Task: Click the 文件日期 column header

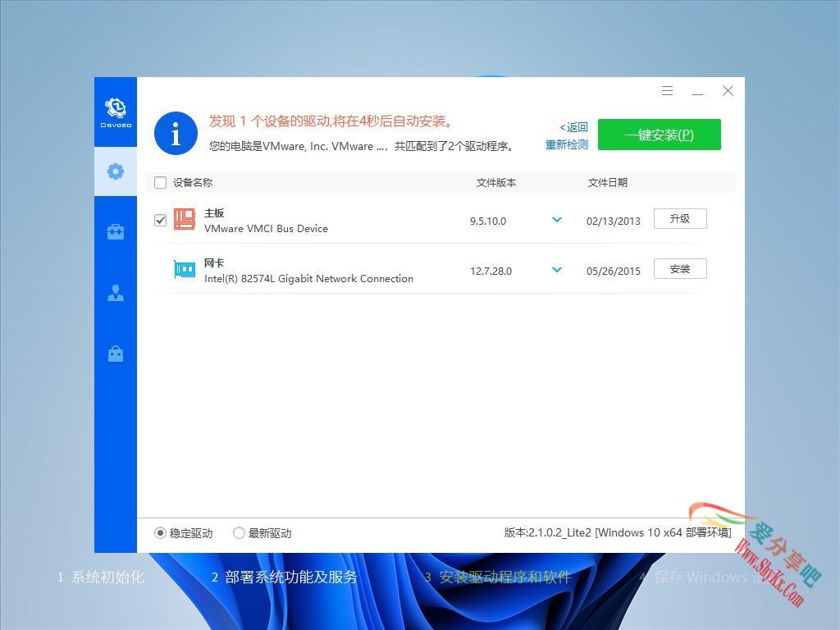Action: pyautogui.click(x=608, y=183)
